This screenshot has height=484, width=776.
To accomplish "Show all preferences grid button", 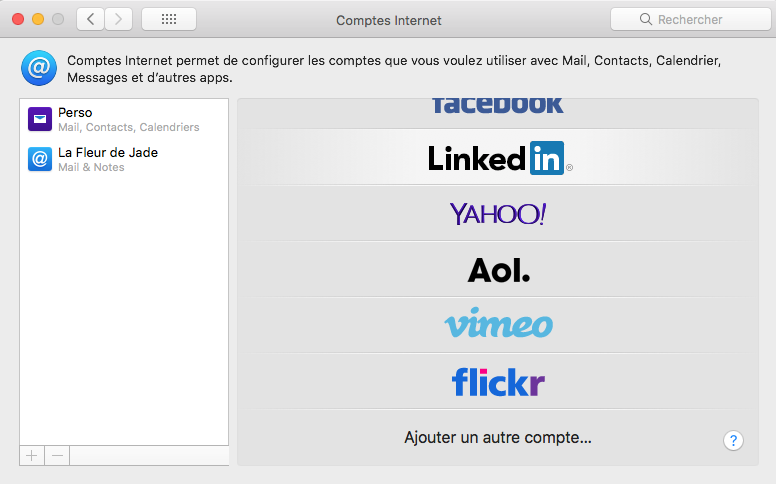I will tap(169, 19).
